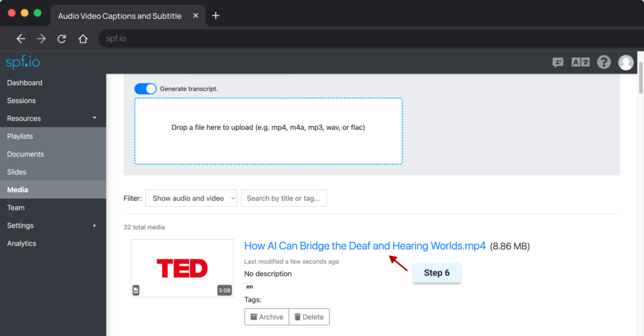Image resolution: width=644 pixels, height=336 pixels.
Task: Reload the page with refresh icon
Action: (62, 39)
